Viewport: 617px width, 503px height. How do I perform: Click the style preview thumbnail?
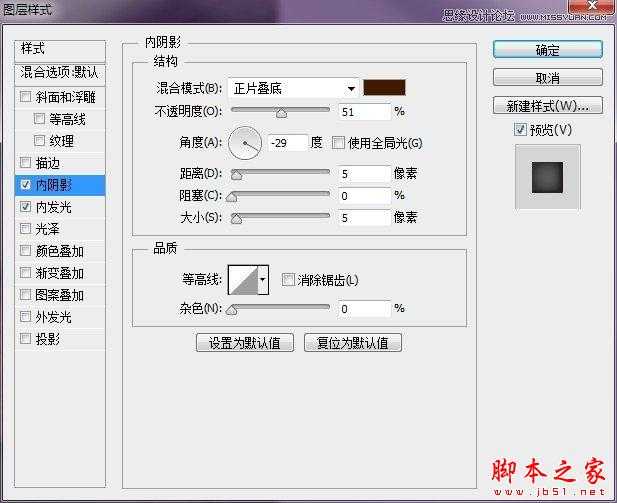547,177
